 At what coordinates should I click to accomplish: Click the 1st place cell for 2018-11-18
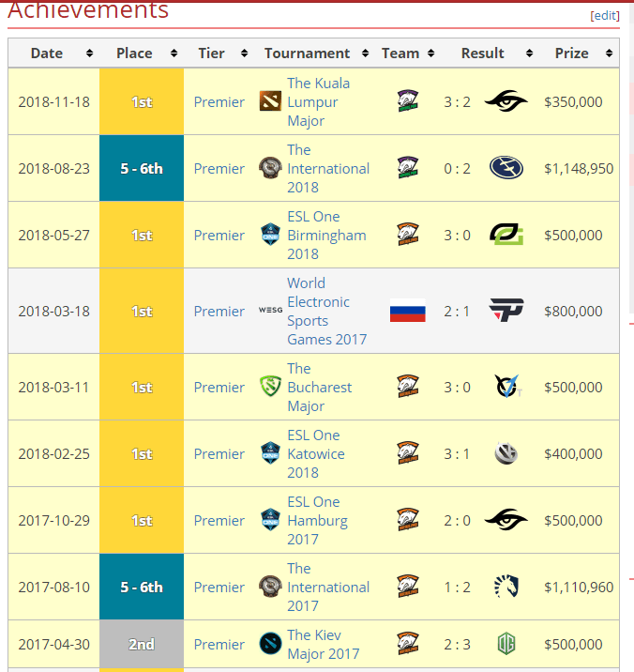[x=142, y=101]
